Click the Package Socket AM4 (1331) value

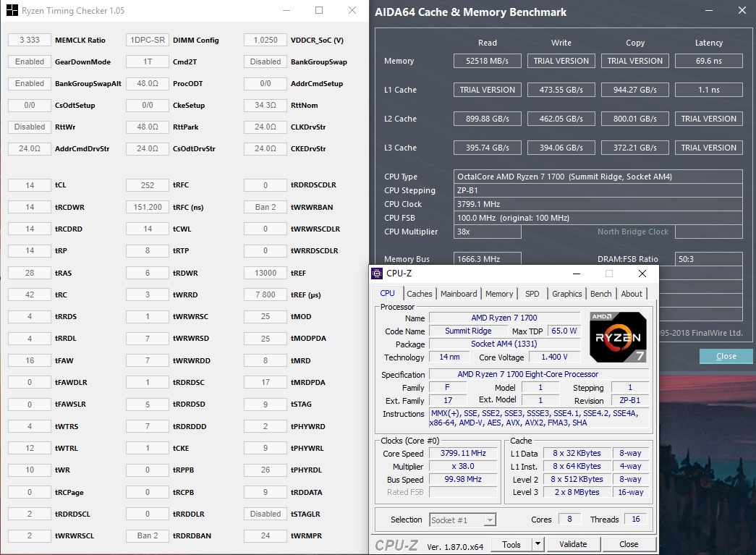point(504,344)
